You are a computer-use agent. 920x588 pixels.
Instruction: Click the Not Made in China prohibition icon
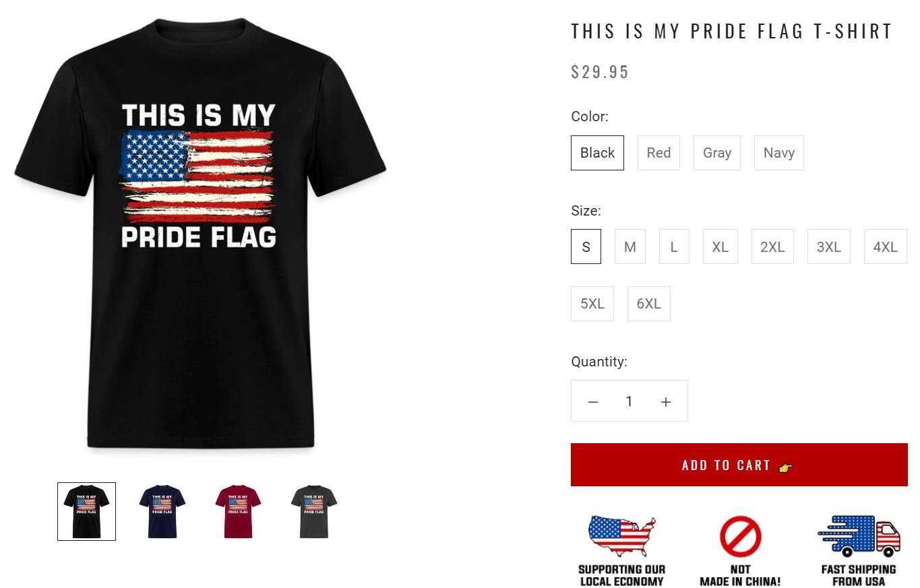(740, 537)
